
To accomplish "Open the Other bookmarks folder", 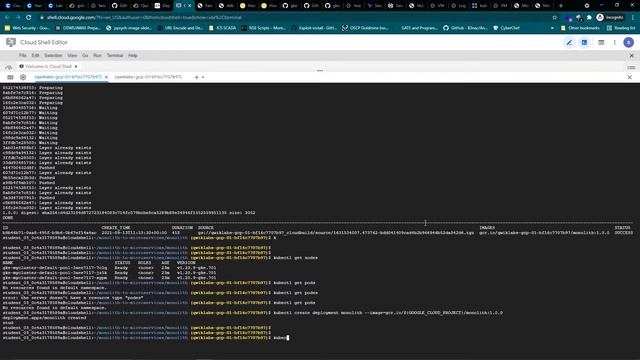I will [580, 28].
